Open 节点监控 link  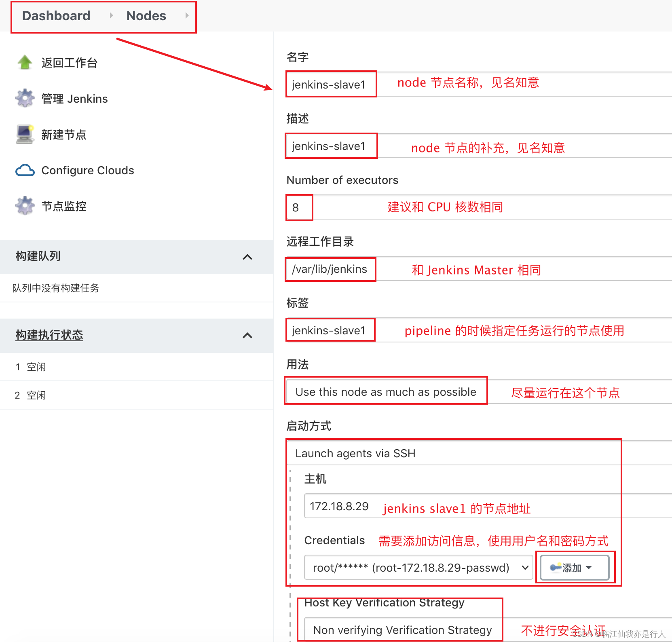coord(64,206)
